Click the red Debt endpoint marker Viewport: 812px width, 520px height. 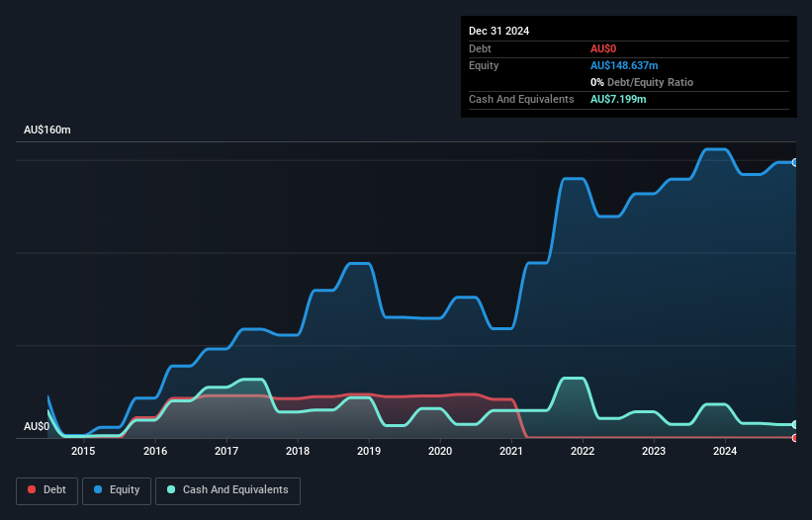coord(795,438)
